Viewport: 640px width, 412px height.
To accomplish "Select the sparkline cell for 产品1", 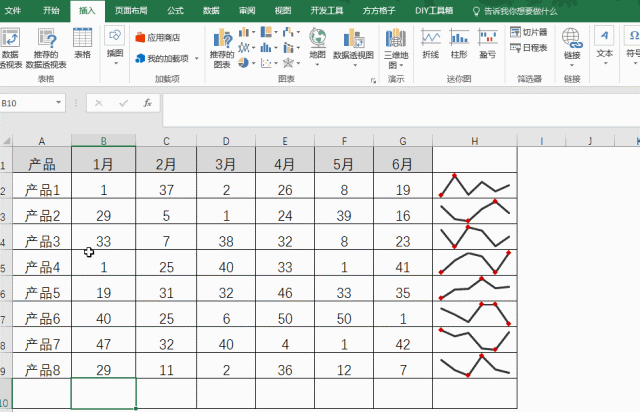I will (474, 188).
